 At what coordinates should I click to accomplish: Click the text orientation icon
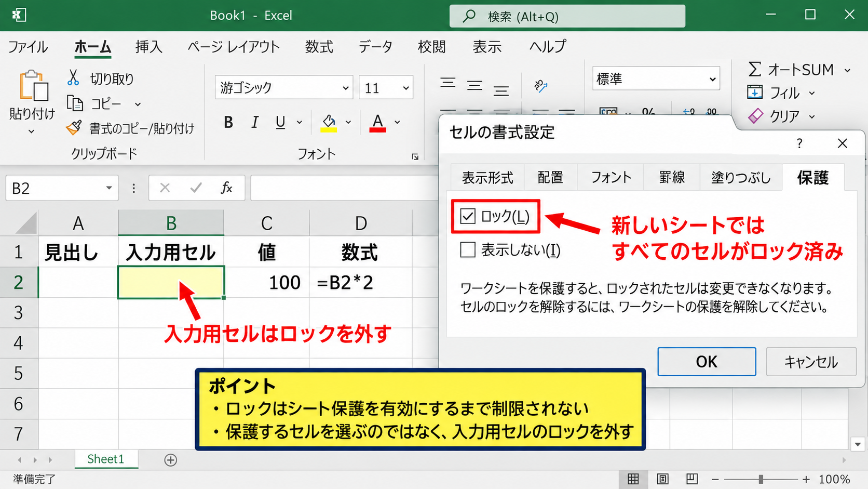(540, 86)
